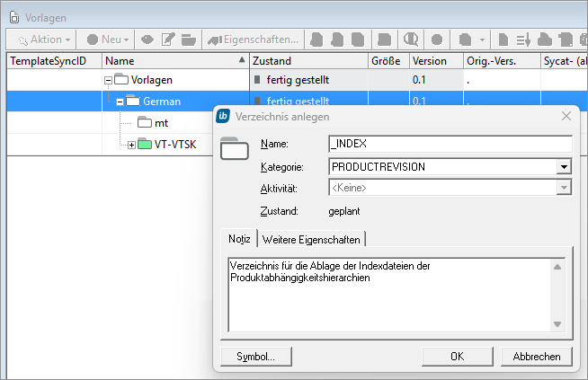588x380 pixels.
Task: Click the pencil edit icon in toolbar
Action: click(167, 40)
